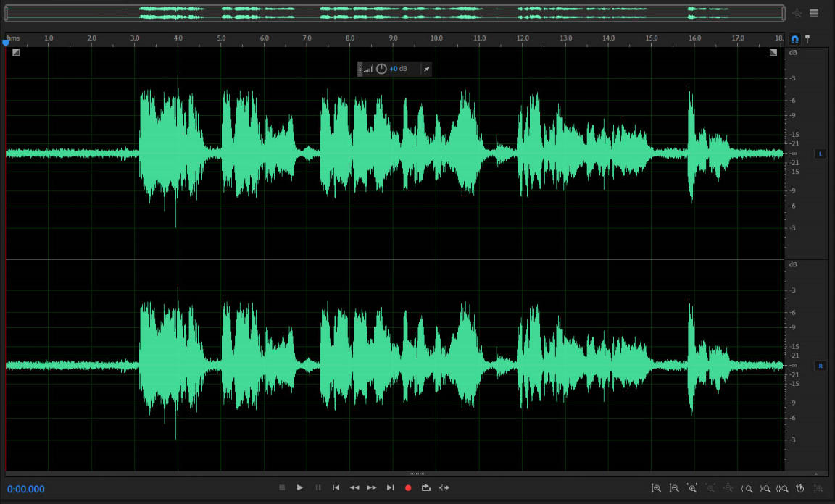Click the marker pin icon beside the ruler
The height and width of the screenshot is (504, 835).
tap(808, 39)
